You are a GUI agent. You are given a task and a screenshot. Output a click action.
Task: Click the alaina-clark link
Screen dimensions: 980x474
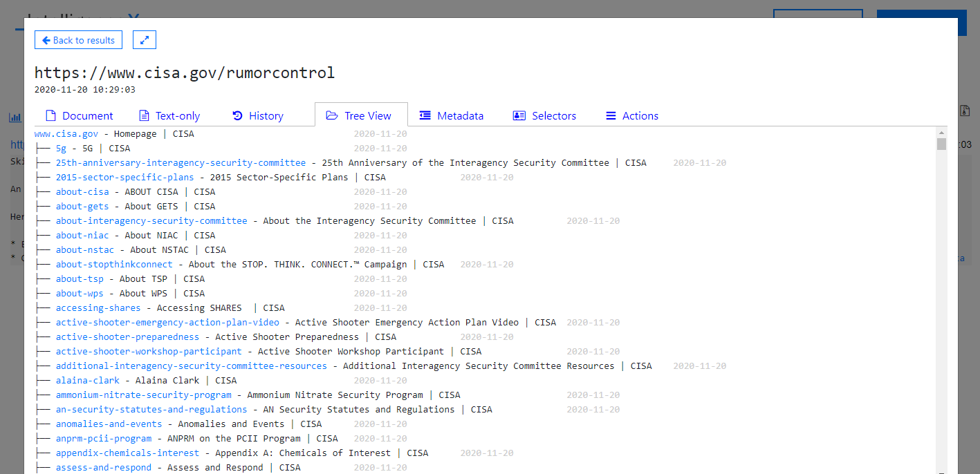(88, 381)
